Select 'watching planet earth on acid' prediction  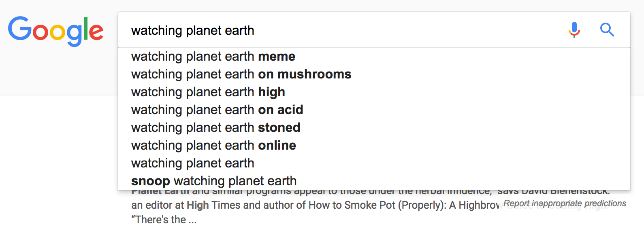pyautogui.click(x=374, y=110)
